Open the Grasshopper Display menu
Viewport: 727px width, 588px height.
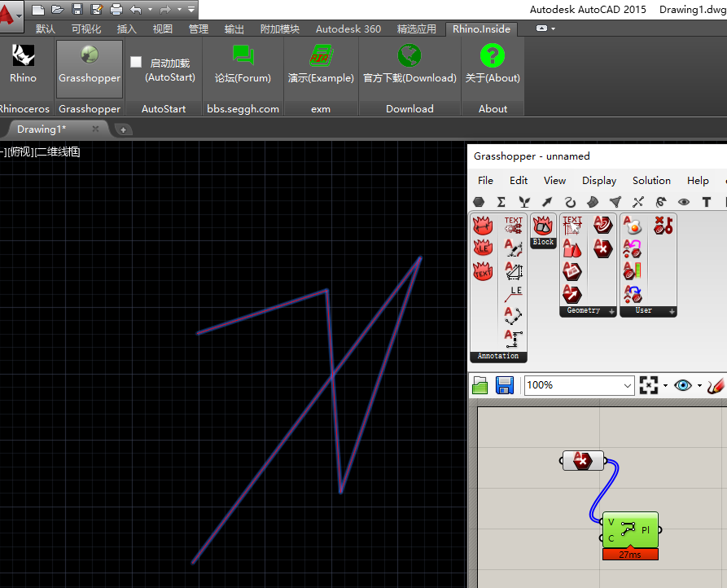coord(599,180)
